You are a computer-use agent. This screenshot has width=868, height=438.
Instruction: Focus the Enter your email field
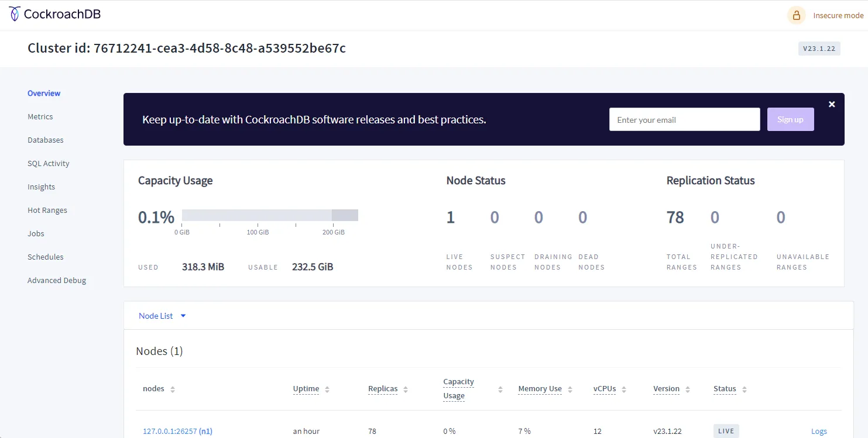[684, 119]
